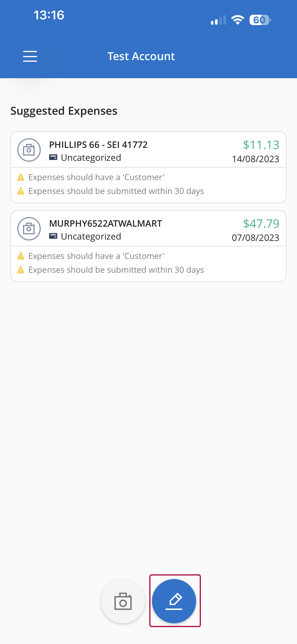Image resolution: width=297 pixels, height=644 pixels.
Task: Click the card icon beside Uncategorized on MURPHY6522ATWALMART
Action: click(53, 236)
